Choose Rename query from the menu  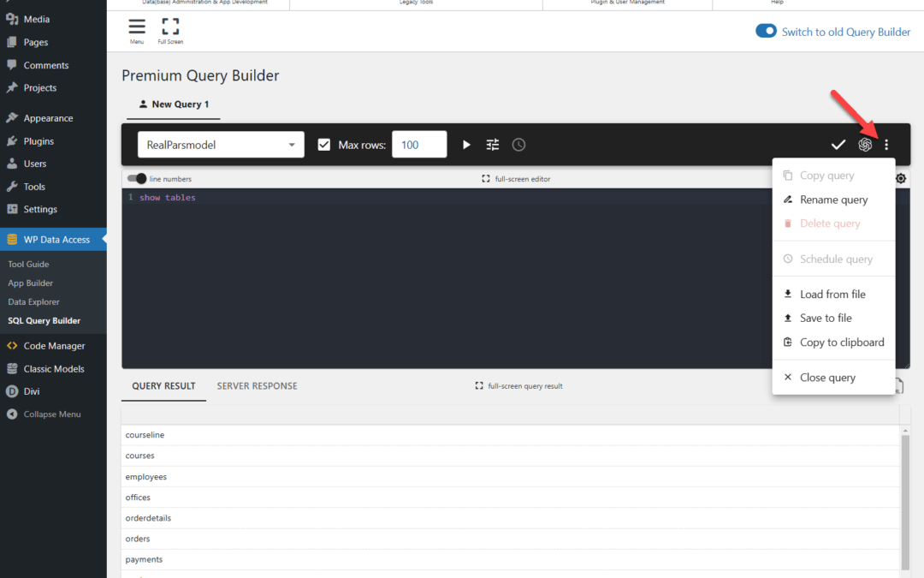tap(834, 200)
